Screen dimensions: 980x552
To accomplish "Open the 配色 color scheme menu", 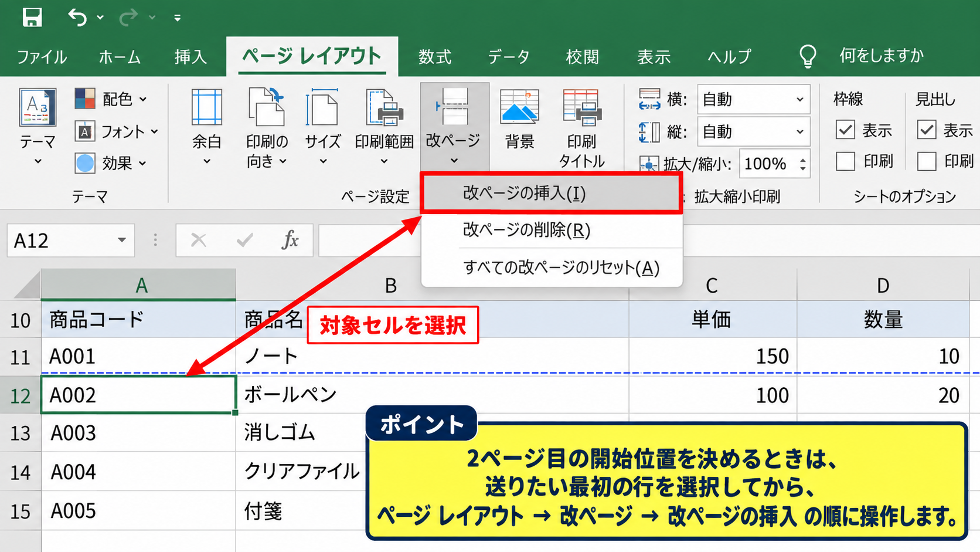I will click(111, 99).
